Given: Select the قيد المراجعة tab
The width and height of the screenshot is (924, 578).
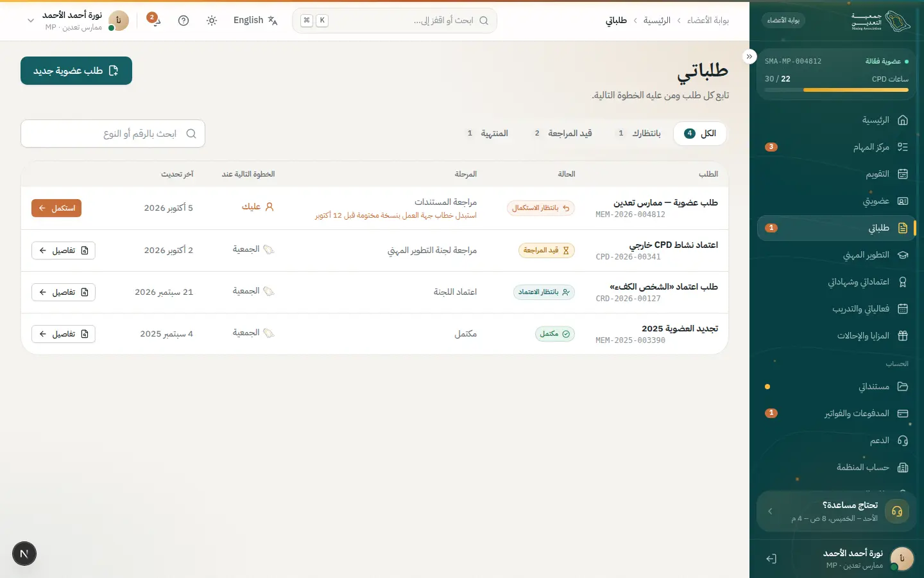Looking at the screenshot, I should coord(563,134).
